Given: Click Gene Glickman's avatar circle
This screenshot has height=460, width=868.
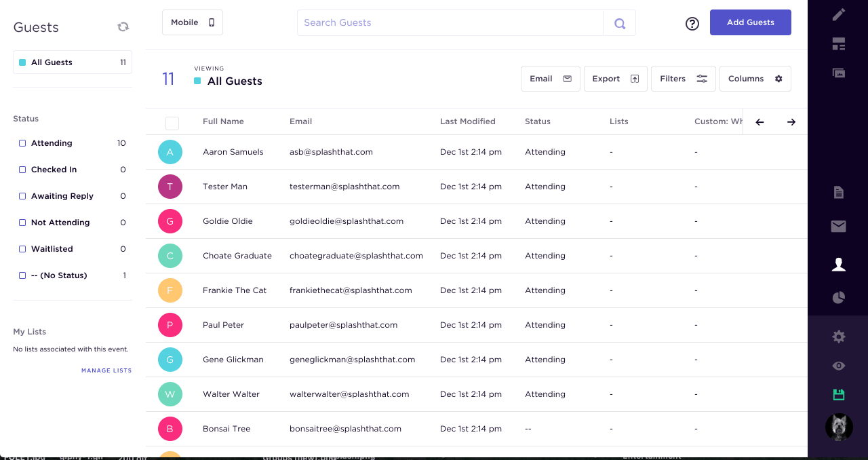Looking at the screenshot, I should point(170,360).
